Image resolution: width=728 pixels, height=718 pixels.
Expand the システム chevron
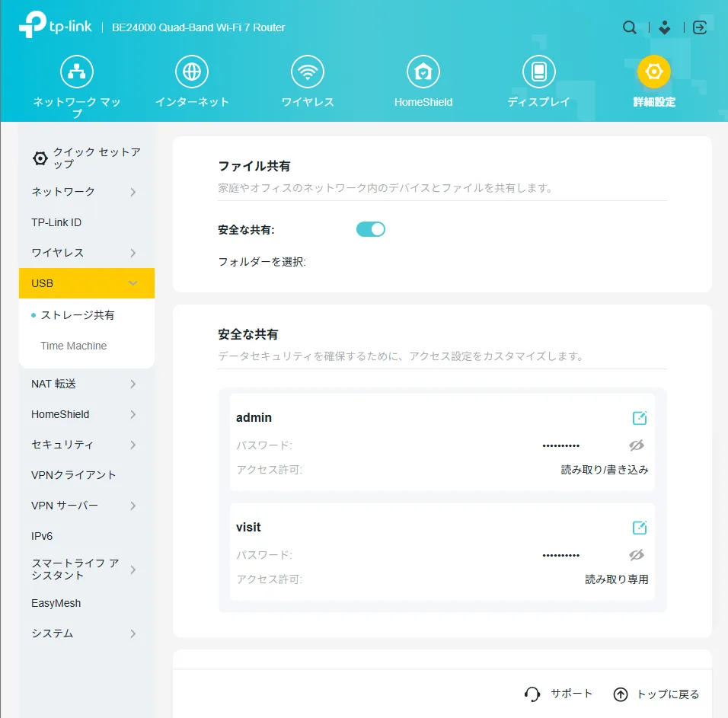(133, 633)
